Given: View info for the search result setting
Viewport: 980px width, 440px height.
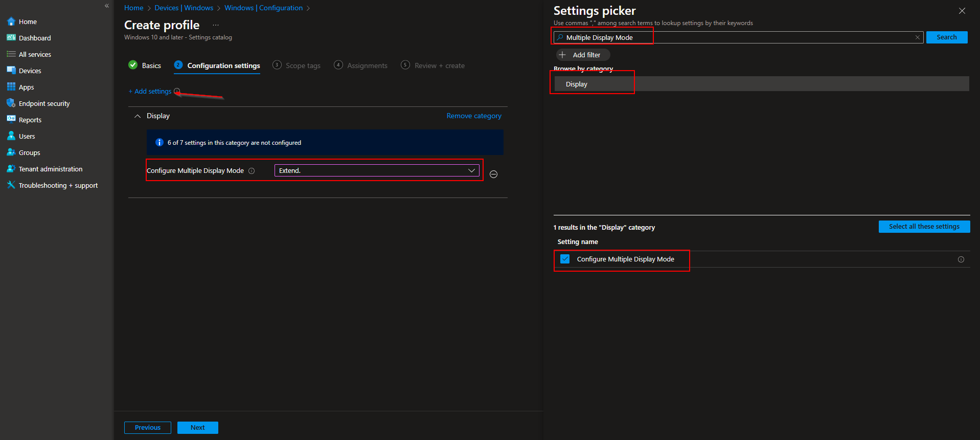Looking at the screenshot, I should click(961, 259).
